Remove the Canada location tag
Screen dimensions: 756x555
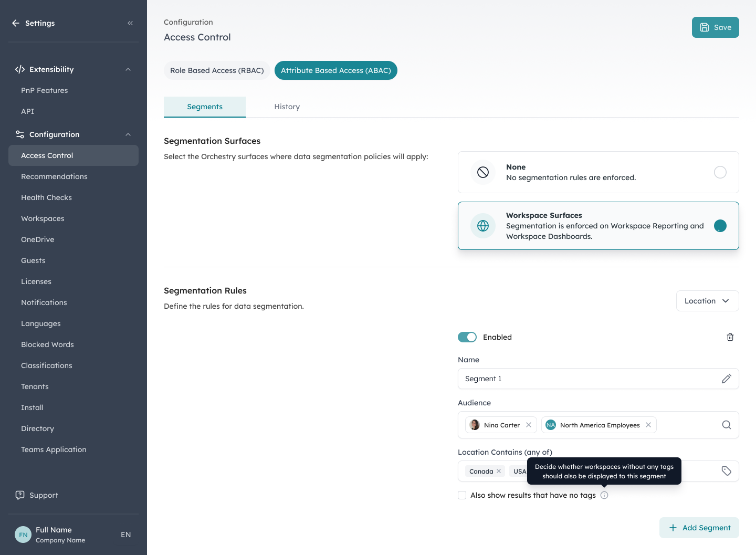click(x=499, y=471)
